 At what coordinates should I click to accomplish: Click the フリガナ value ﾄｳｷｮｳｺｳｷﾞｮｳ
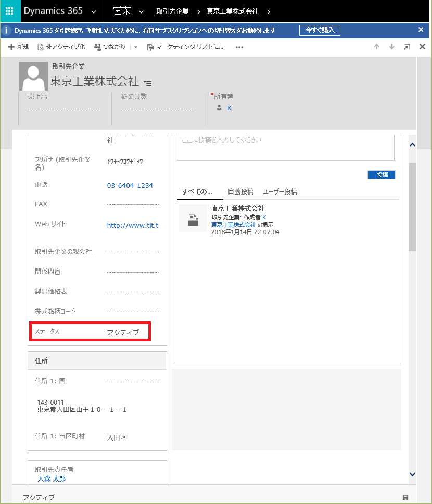(125, 161)
